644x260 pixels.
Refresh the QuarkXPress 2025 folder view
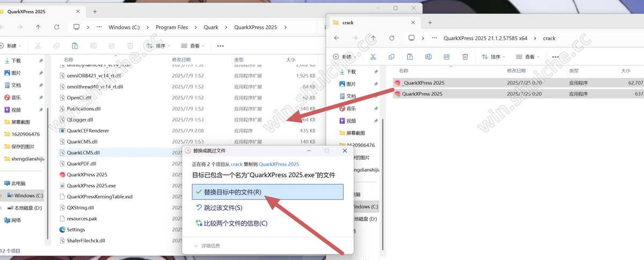click(56, 27)
